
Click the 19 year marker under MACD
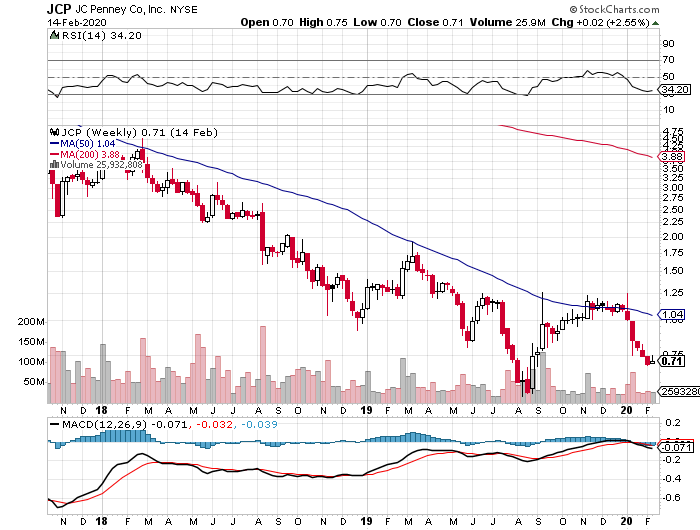coord(366,521)
